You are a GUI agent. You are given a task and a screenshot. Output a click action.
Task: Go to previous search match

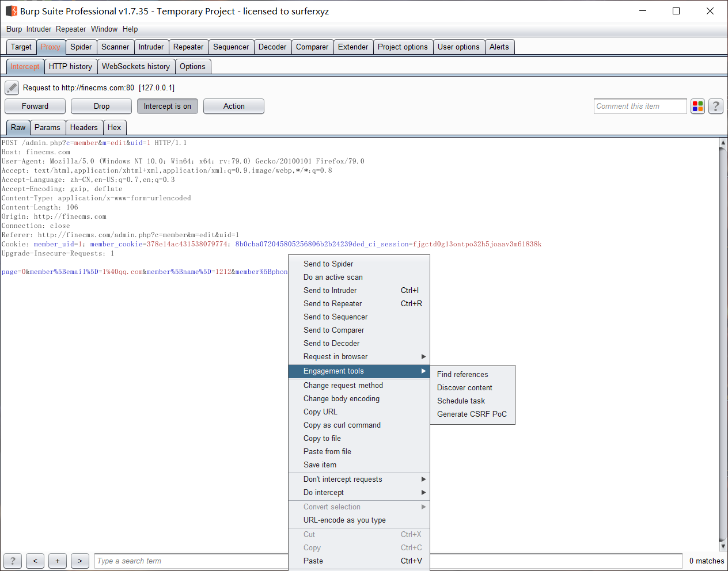35,561
